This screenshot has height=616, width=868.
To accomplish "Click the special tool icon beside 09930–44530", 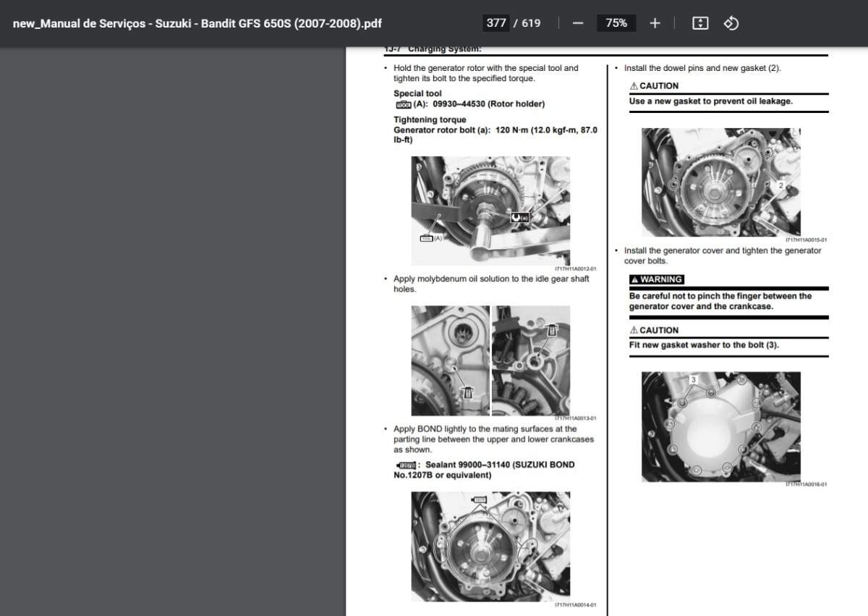I will 403,104.
